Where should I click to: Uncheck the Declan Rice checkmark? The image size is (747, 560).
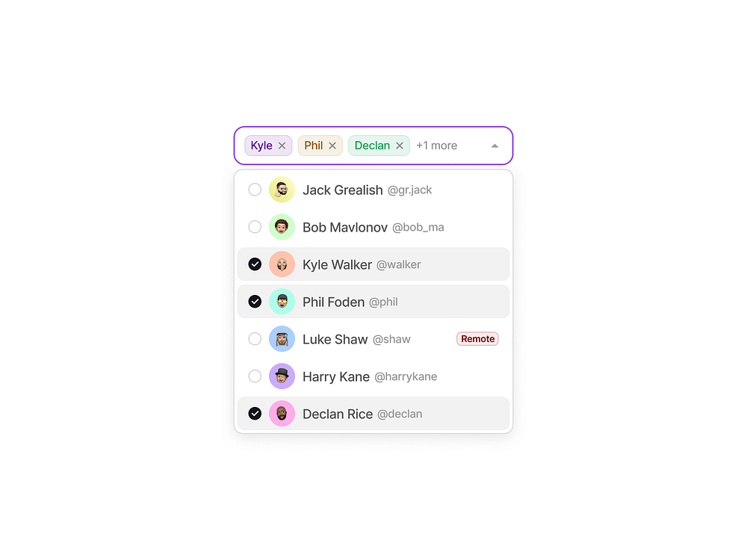[x=255, y=414]
